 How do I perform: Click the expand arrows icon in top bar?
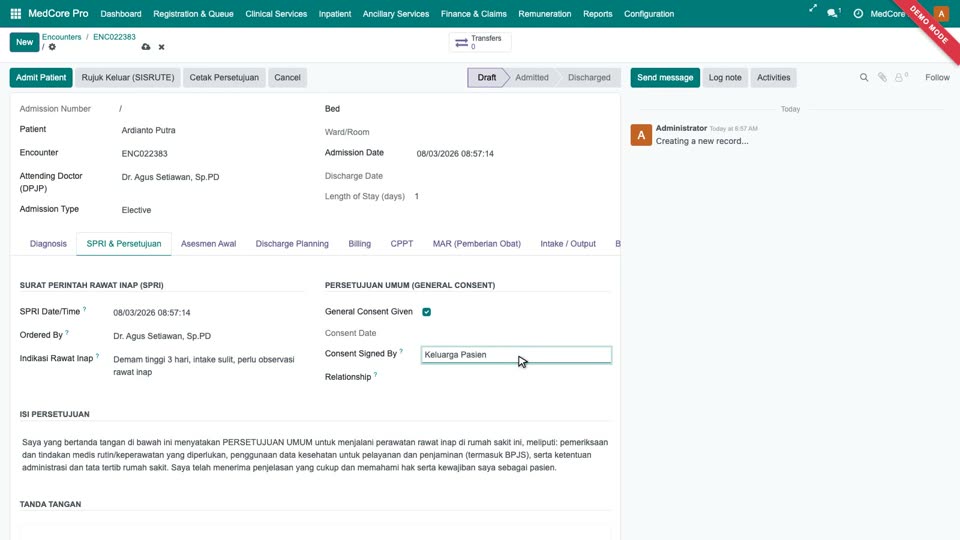pyautogui.click(x=812, y=9)
